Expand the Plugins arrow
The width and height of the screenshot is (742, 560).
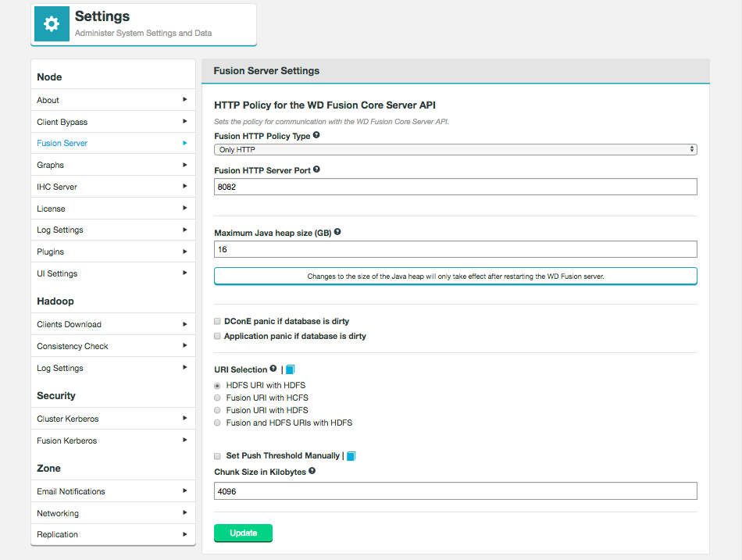coord(184,251)
